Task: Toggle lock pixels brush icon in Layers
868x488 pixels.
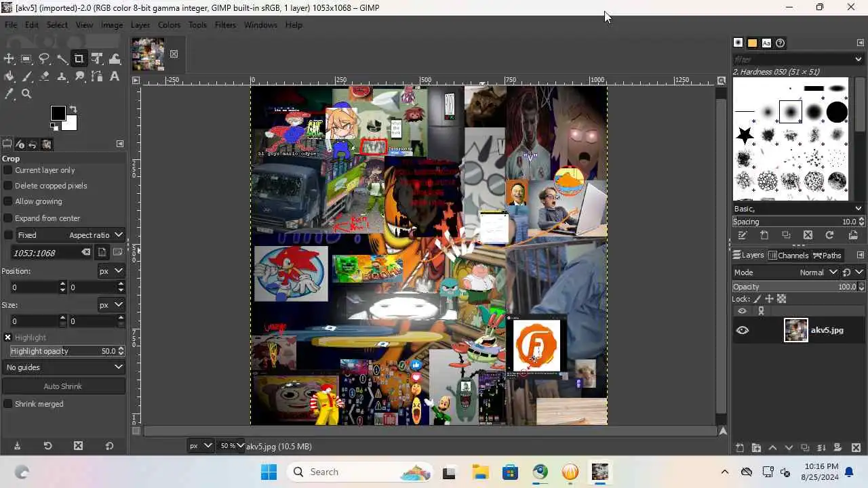Action: click(x=757, y=299)
